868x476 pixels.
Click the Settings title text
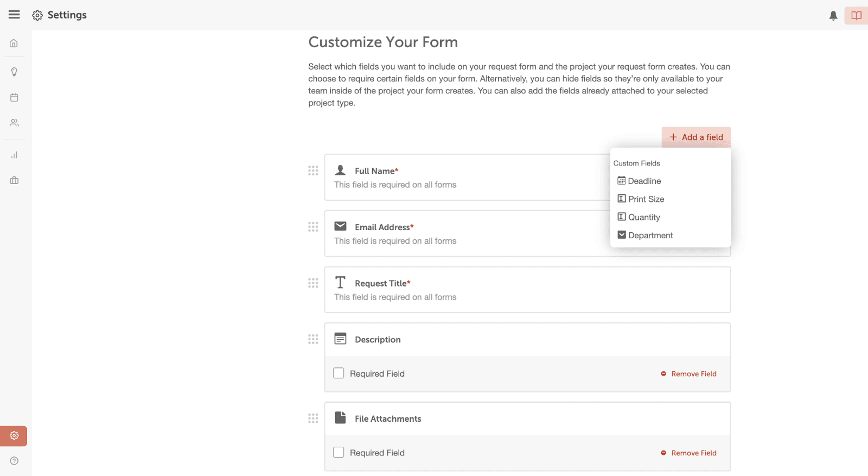67,15
